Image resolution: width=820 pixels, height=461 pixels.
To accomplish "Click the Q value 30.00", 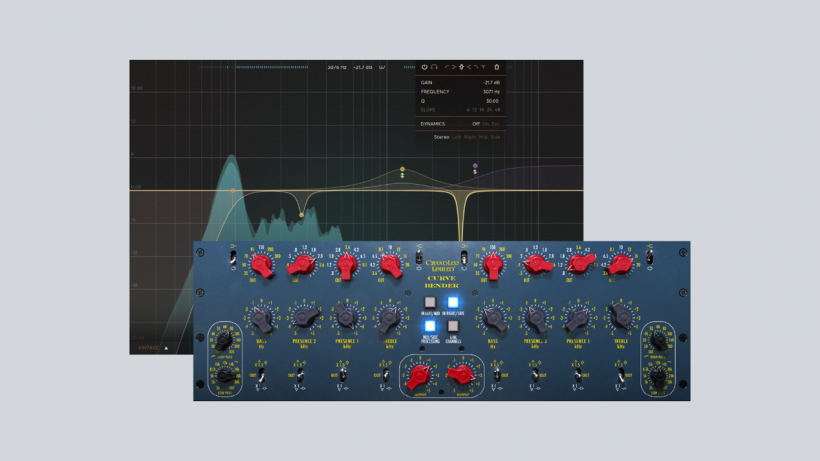I will tap(492, 101).
